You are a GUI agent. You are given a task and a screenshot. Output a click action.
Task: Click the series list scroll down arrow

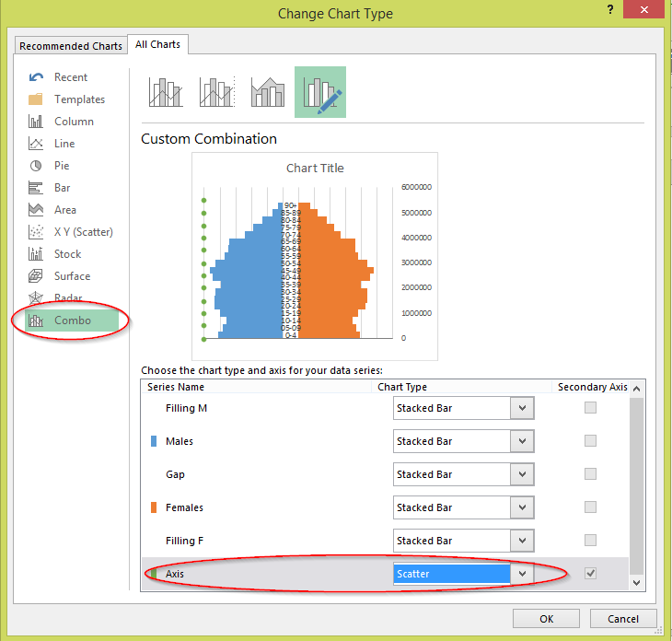[x=636, y=583]
